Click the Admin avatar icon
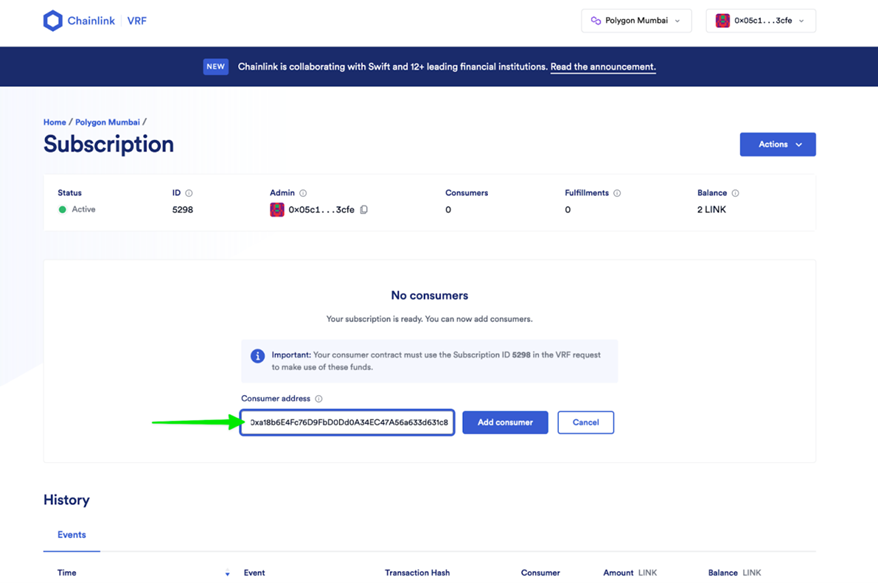 coord(277,209)
